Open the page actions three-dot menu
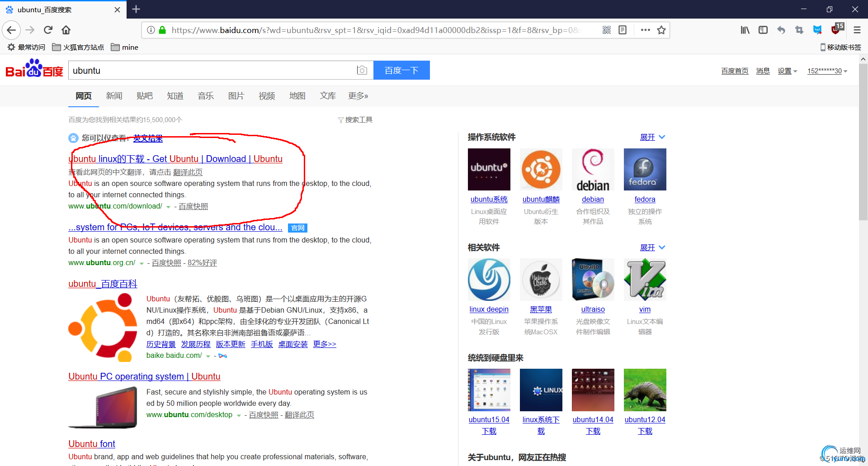 (x=645, y=30)
